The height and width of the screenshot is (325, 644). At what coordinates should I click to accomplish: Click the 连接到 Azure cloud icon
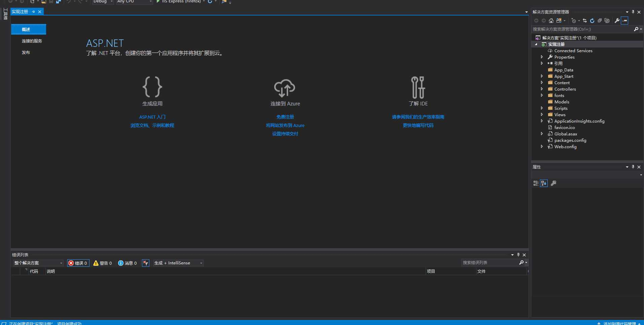pos(285,88)
